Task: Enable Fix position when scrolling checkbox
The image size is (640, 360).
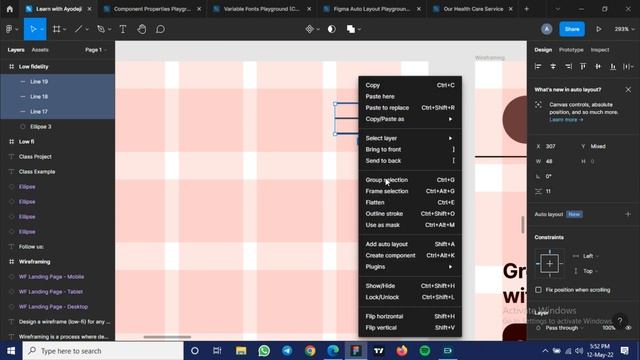Action: click(538, 290)
